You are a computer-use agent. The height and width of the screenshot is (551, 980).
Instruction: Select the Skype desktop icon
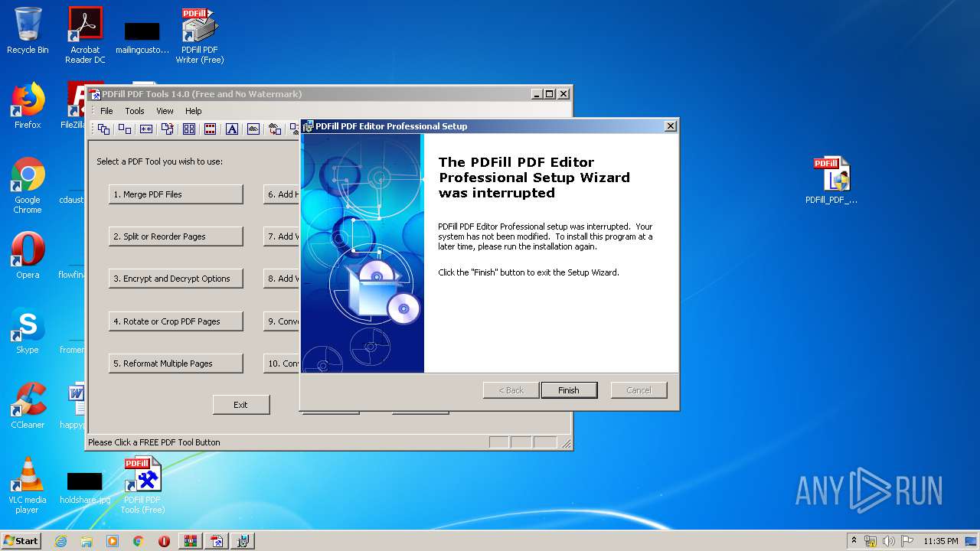(x=28, y=331)
